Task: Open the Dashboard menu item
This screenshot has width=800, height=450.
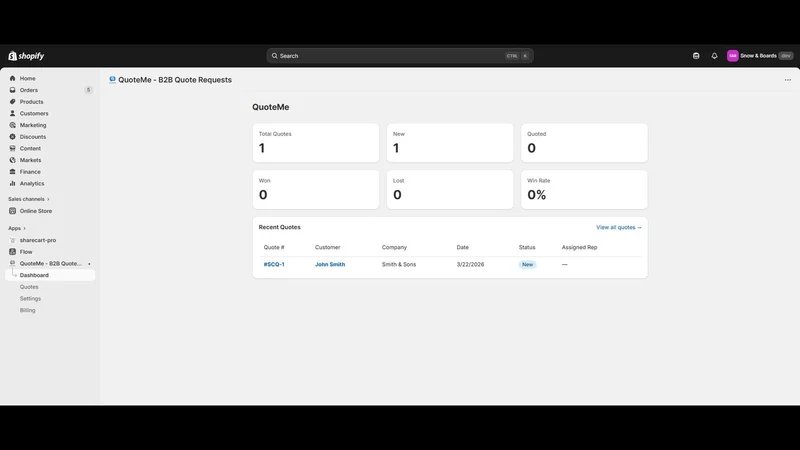Action: click(50, 275)
